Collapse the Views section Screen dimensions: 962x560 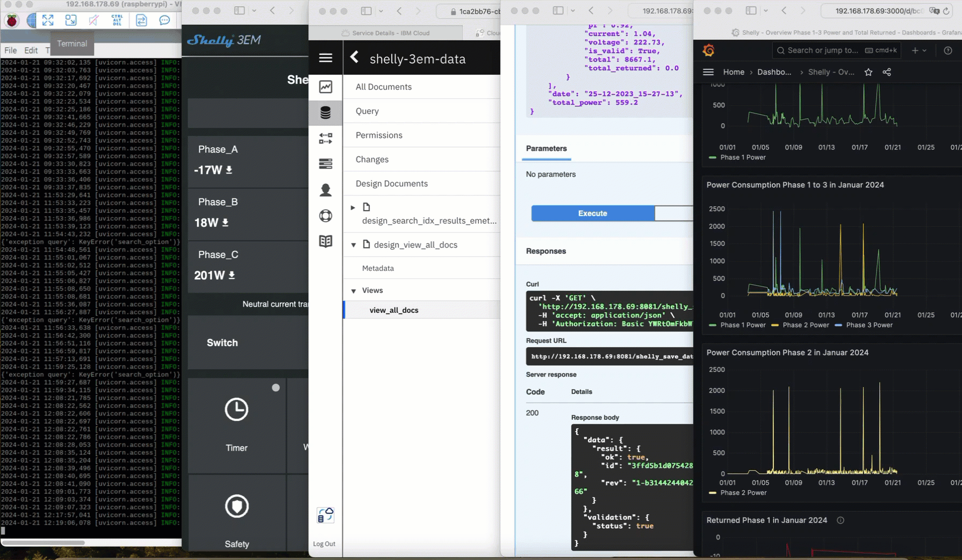pyautogui.click(x=353, y=291)
